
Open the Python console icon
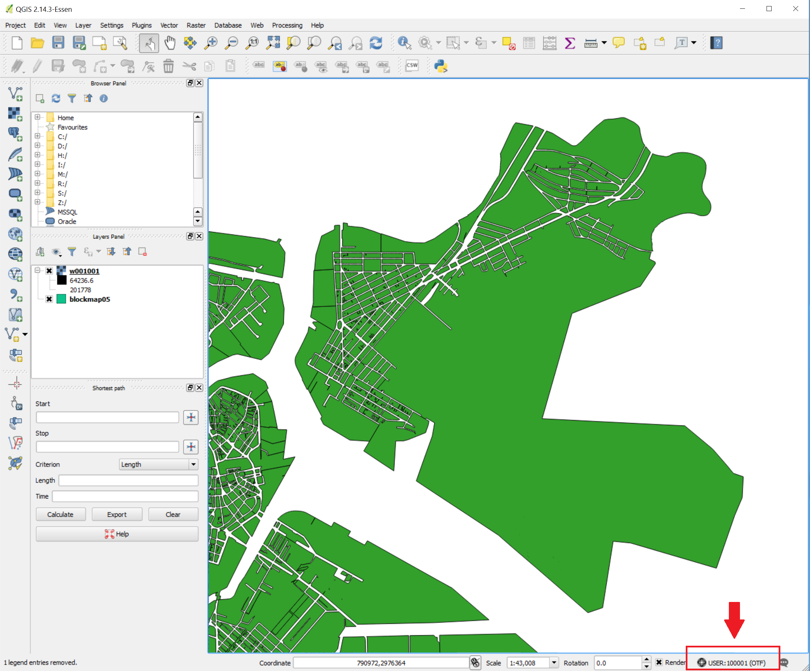coord(440,66)
